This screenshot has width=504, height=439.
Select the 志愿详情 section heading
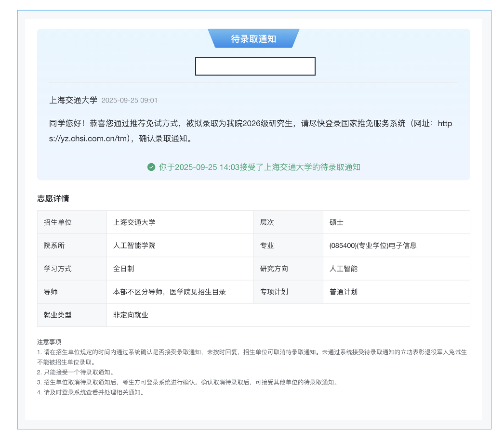point(53,198)
